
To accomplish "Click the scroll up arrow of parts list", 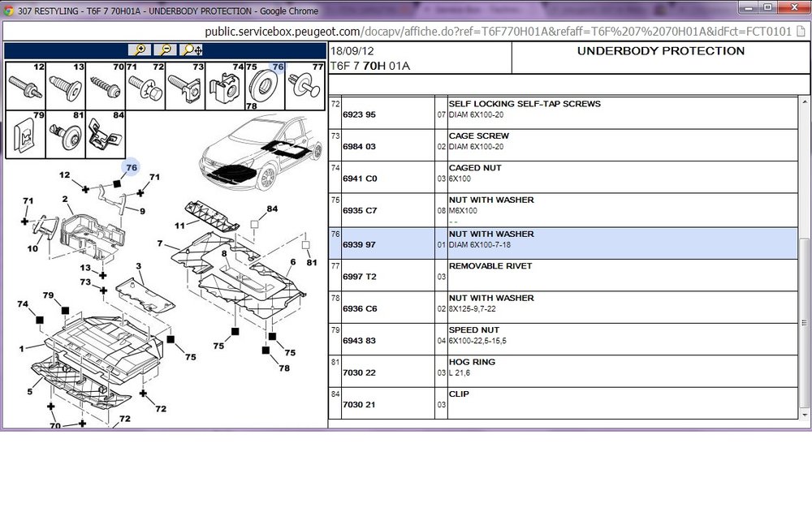I will (804, 101).
